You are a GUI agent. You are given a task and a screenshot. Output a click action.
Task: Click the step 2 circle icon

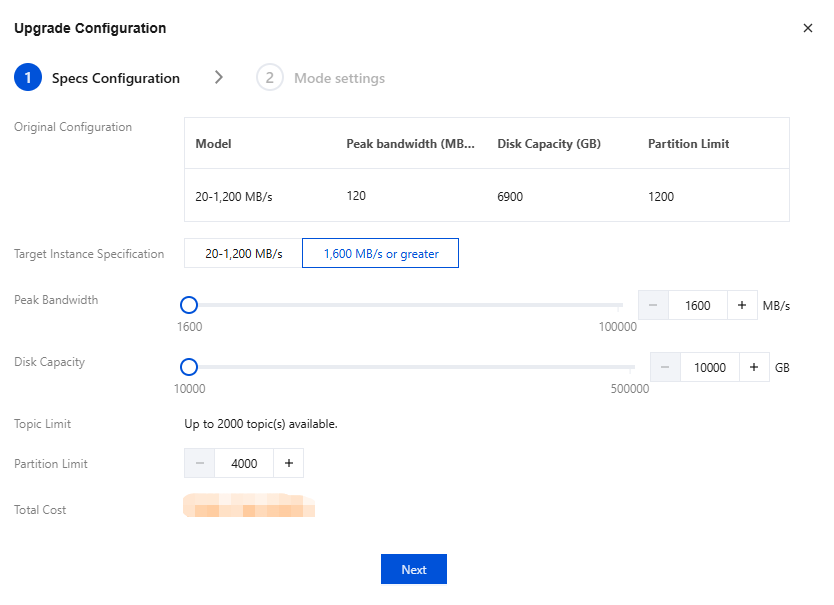(269, 77)
